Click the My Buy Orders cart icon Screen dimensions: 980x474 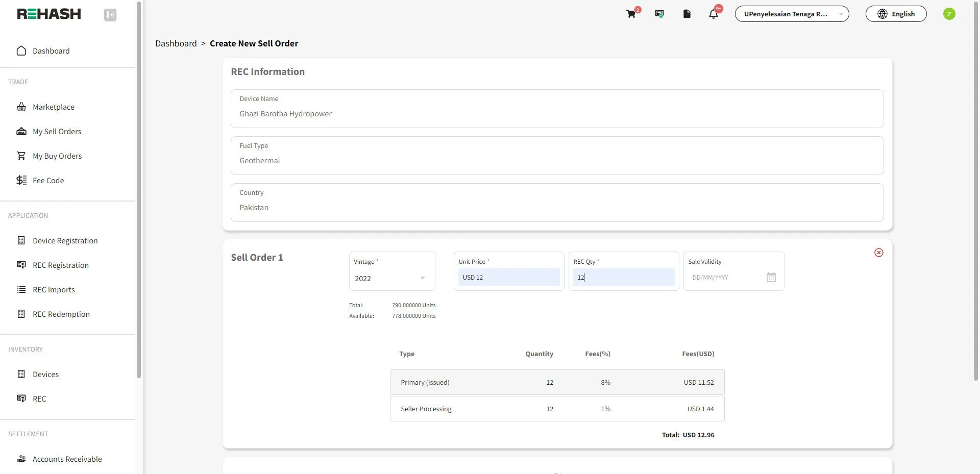point(21,156)
